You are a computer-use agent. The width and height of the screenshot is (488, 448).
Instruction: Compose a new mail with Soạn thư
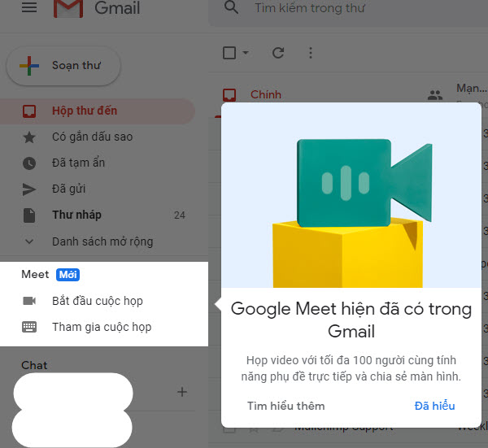coord(63,66)
